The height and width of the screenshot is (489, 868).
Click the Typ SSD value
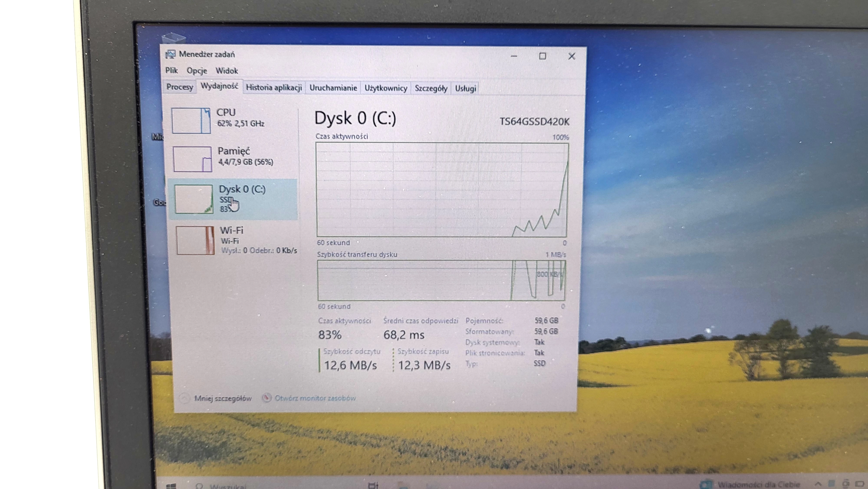(x=539, y=363)
